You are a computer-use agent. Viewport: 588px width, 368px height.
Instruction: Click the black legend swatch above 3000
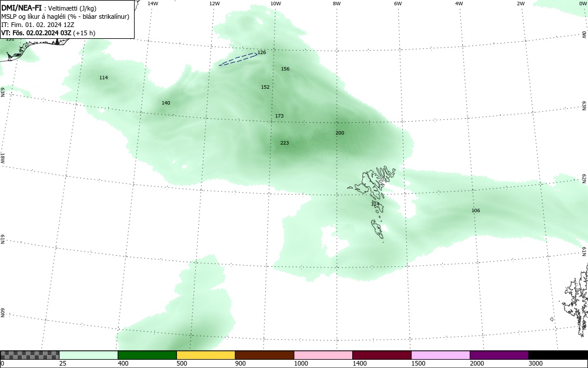(x=558, y=355)
